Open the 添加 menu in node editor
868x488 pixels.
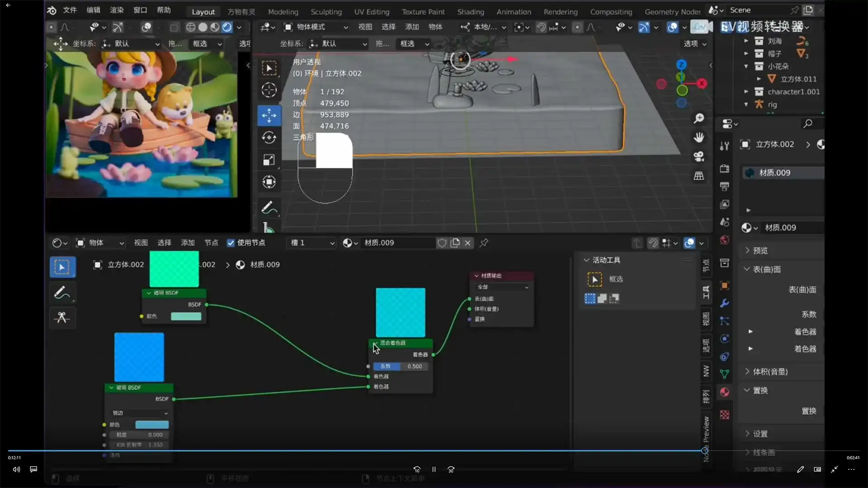188,243
